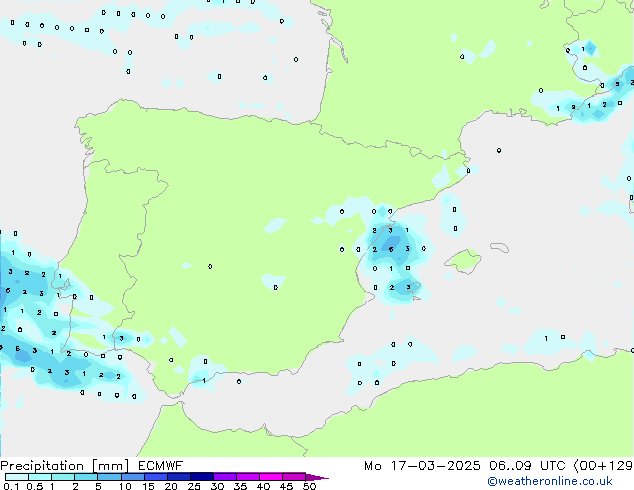Click the legend value '0.1'
634x490 pixels.
[x=11, y=486]
